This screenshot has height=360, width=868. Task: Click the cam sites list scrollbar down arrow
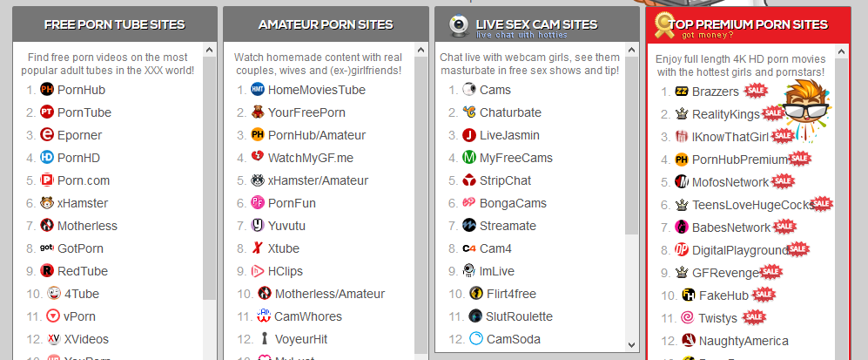click(633, 346)
